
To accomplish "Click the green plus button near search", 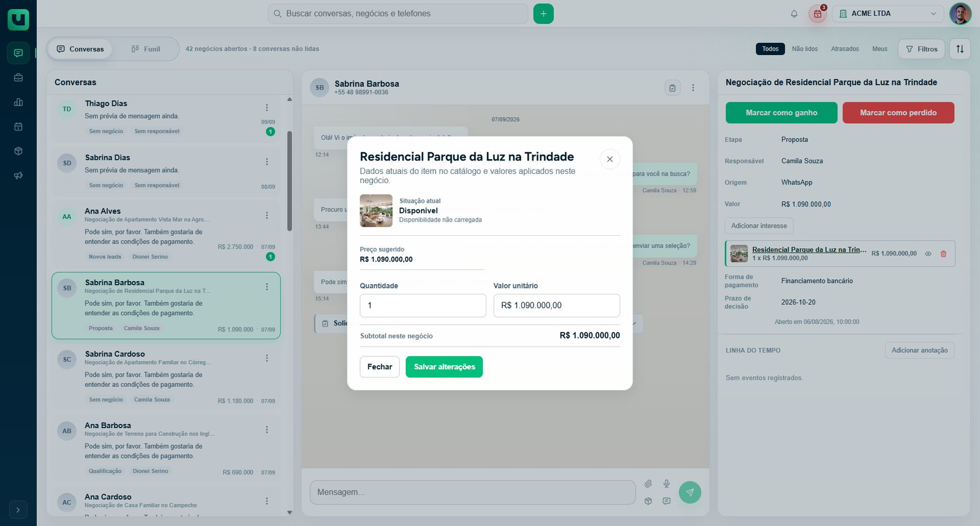I will (543, 13).
